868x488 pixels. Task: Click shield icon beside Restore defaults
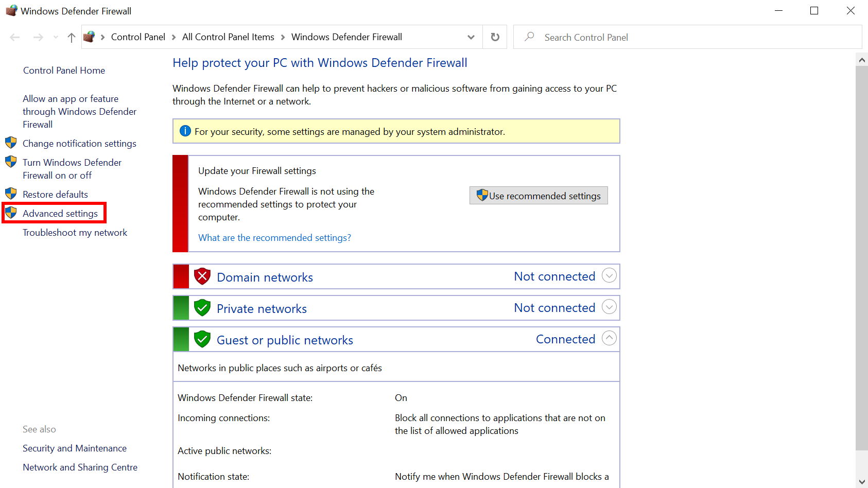coord(11,194)
